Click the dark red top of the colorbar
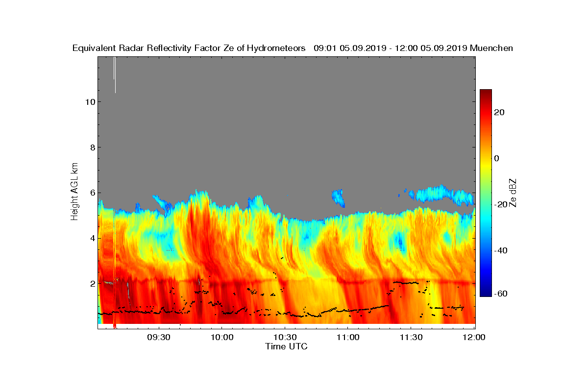 [x=486, y=93]
